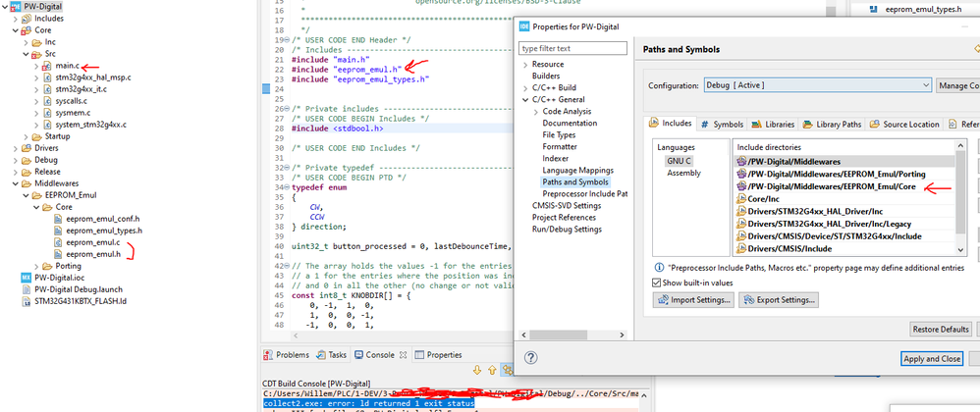Image resolution: width=980 pixels, height=412 pixels.
Task: Click the stm32g4xx_hal_msp.c file icon
Action: click(48, 77)
